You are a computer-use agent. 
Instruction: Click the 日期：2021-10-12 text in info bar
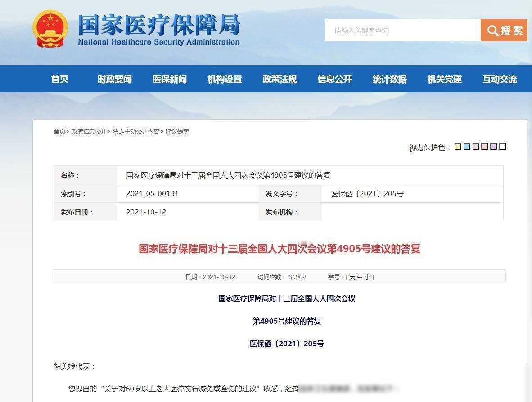210,277
